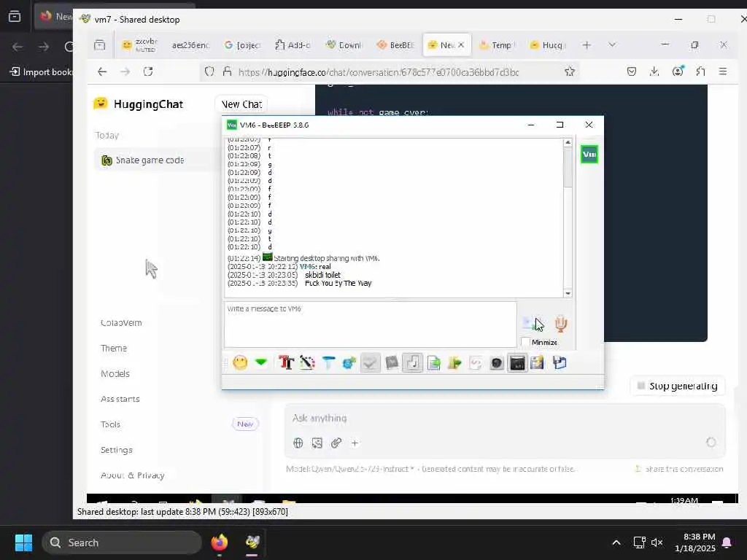This screenshot has height=560, width=747.
Task: Click the BeeBEEP chat scrollbar up arrow
Action: point(568,142)
